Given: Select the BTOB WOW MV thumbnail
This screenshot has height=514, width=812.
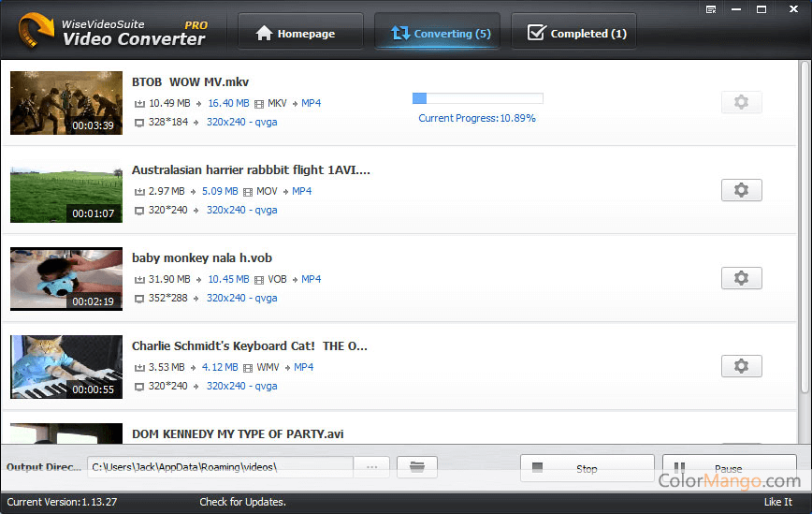Looking at the screenshot, I should pos(66,102).
